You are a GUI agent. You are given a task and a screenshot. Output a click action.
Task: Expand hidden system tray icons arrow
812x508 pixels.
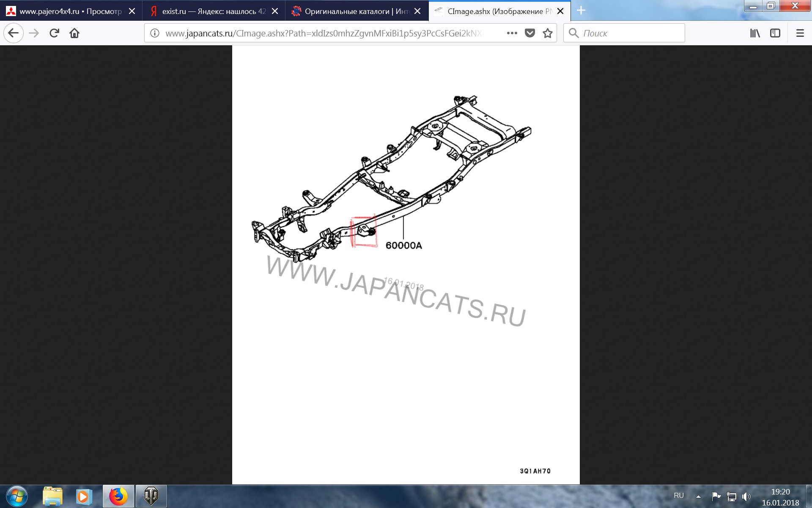pos(698,497)
